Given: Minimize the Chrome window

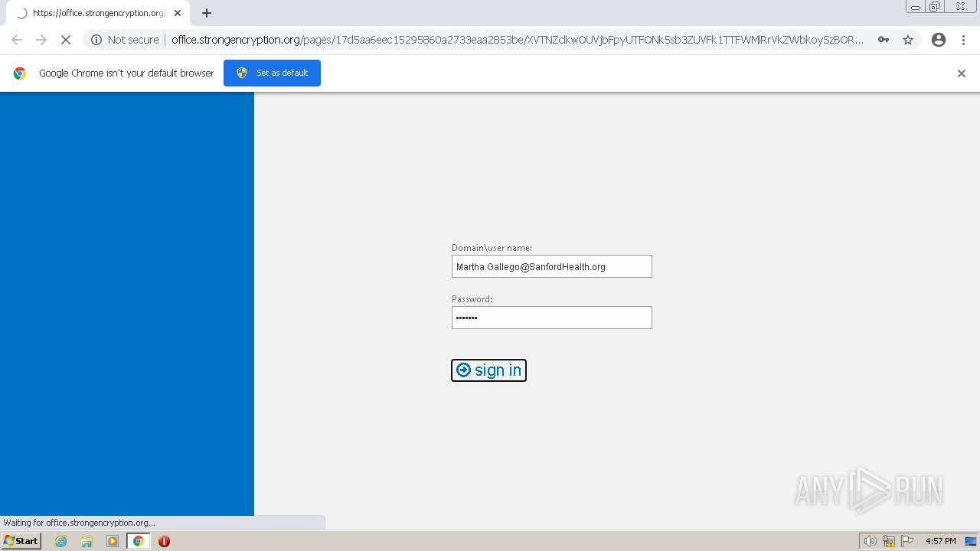Looking at the screenshot, I should coord(916,7).
